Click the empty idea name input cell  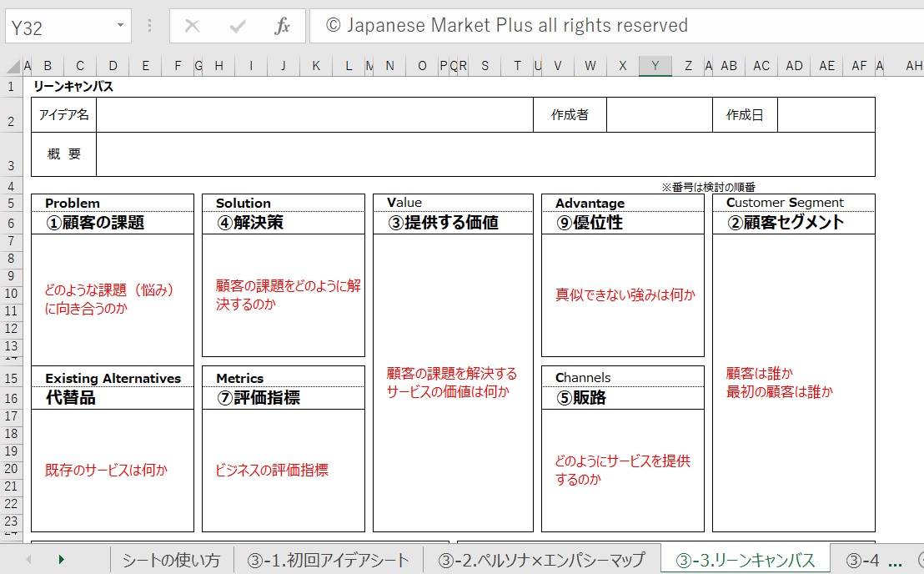coord(314,114)
